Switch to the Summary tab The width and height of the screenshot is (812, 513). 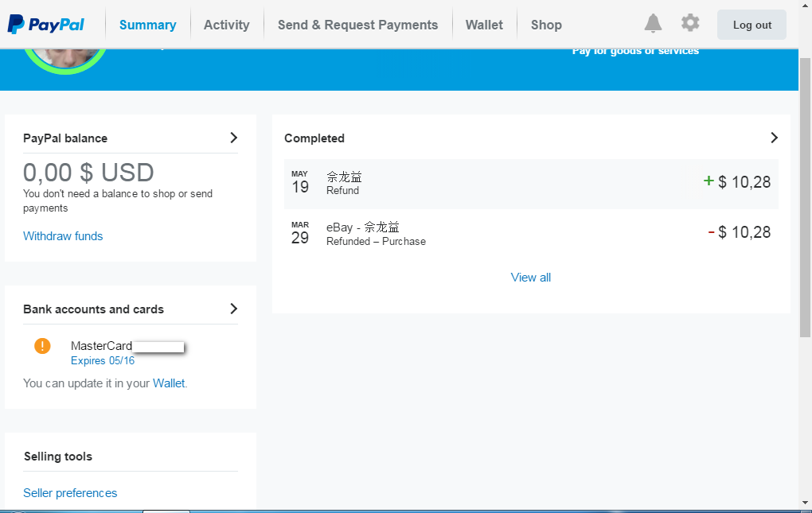pyautogui.click(x=147, y=25)
